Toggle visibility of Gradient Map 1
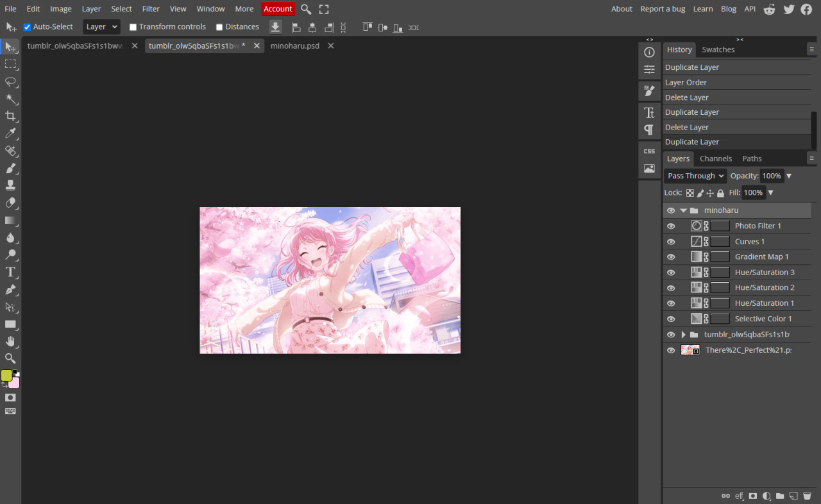821x504 pixels. coord(671,257)
